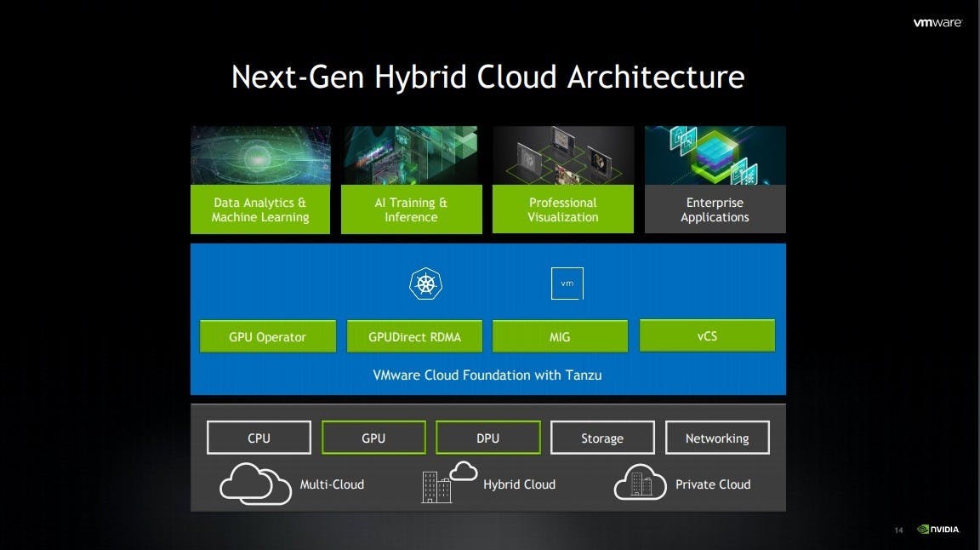The width and height of the screenshot is (980, 550).
Task: Click the DPU box
Action: tap(488, 438)
